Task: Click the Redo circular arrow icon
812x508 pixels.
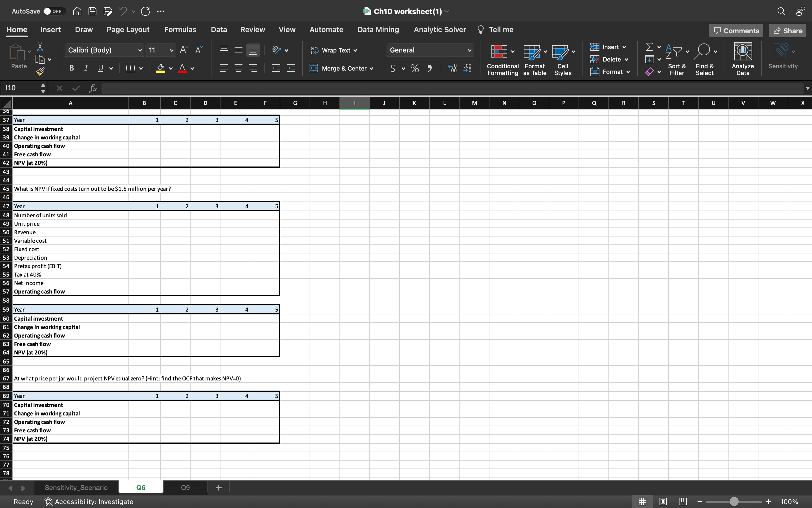Action: pyautogui.click(x=145, y=11)
